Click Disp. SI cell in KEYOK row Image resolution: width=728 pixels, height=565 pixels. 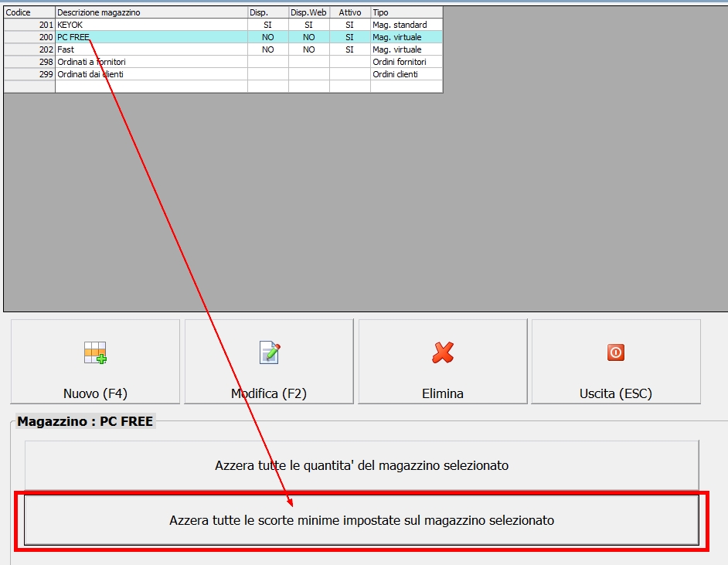click(x=268, y=25)
